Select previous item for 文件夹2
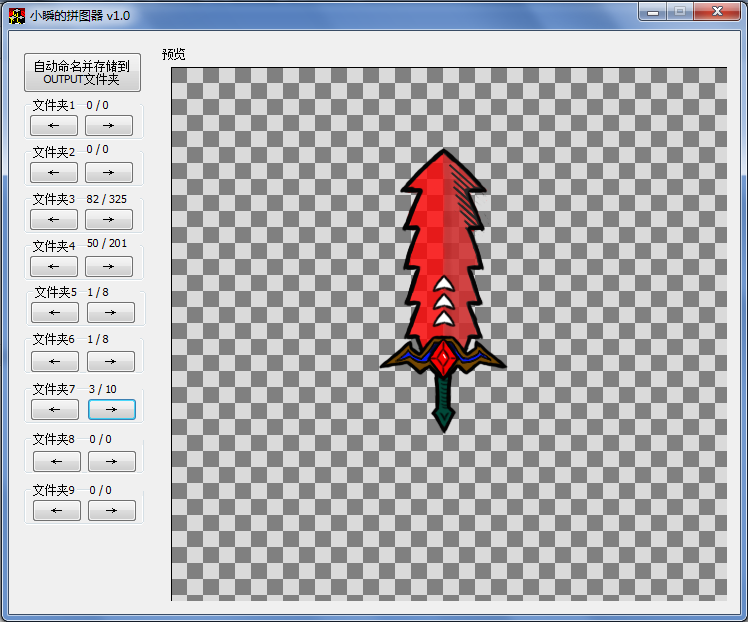 click(54, 172)
